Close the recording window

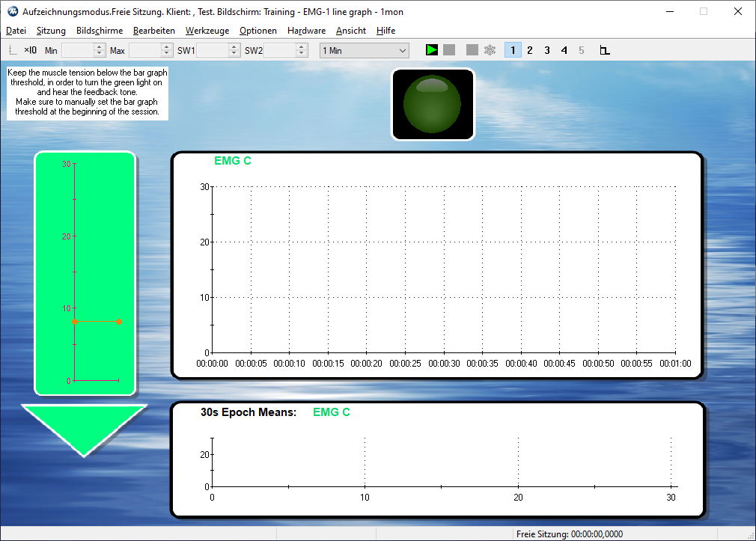coord(738,11)
